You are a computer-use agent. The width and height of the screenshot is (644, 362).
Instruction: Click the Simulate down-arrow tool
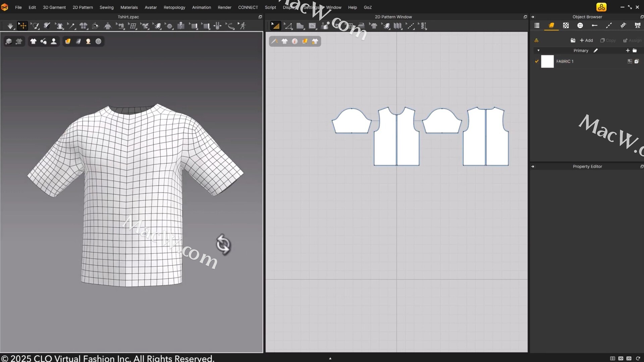10,26
